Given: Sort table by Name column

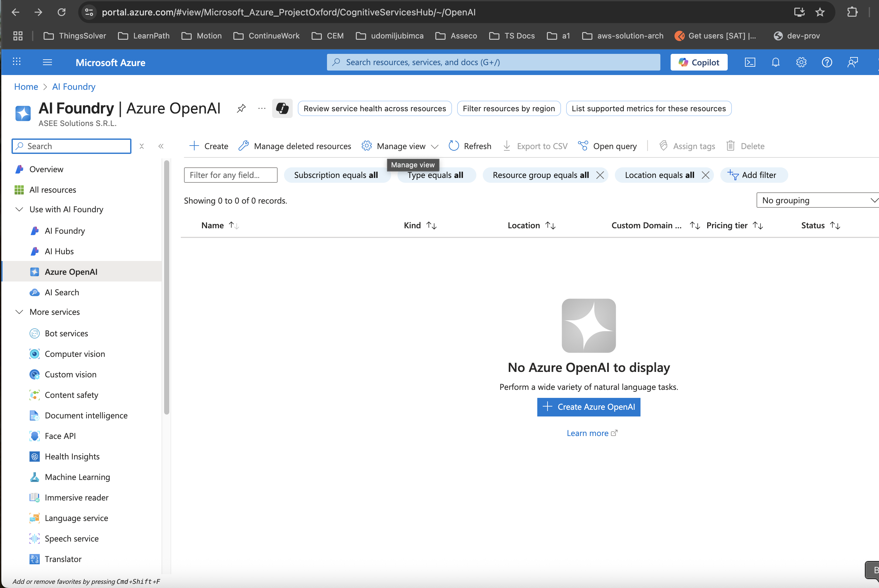Looking at the screenshot, I should click(220, 225).
